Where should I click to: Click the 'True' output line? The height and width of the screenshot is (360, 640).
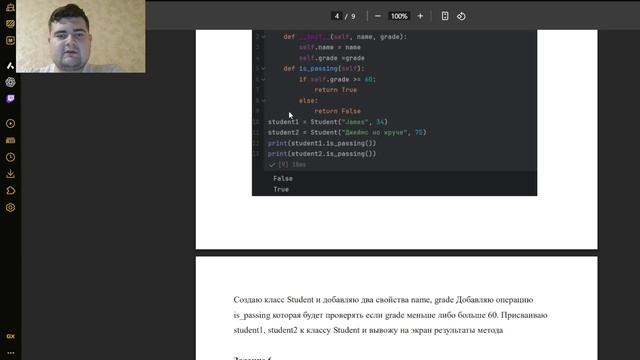point(281,189)
